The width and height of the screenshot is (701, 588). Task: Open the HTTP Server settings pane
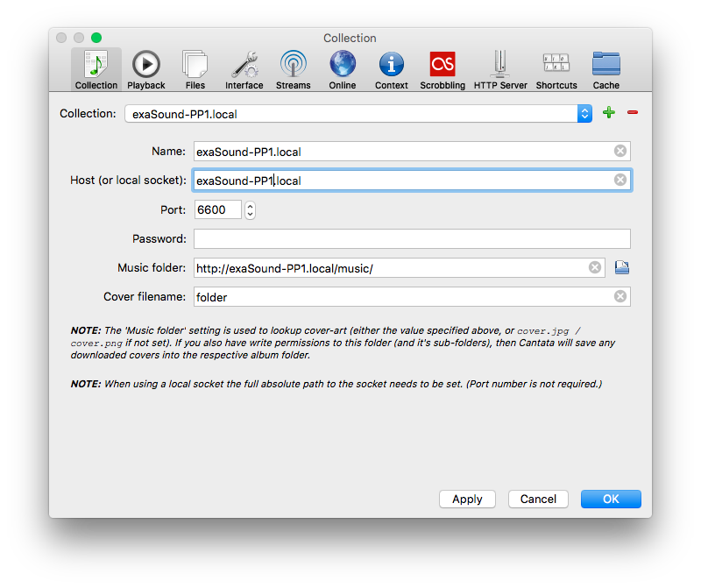coord(500,70)
